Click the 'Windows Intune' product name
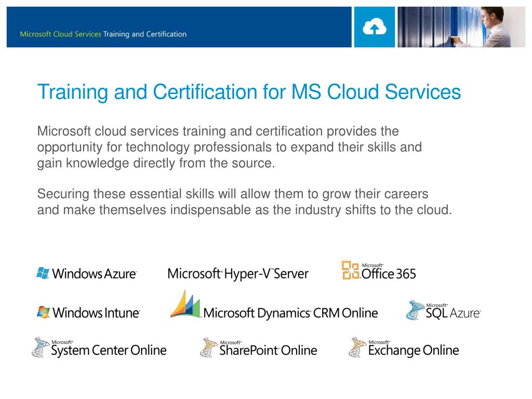This screenshot has height=399, width=532. [x=96, y=313]
